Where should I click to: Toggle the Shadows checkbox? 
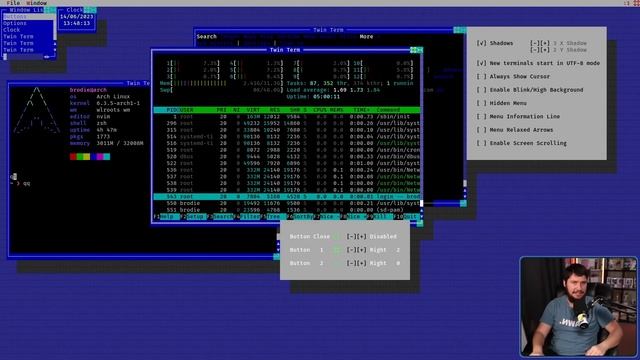[x=482, y=43]
